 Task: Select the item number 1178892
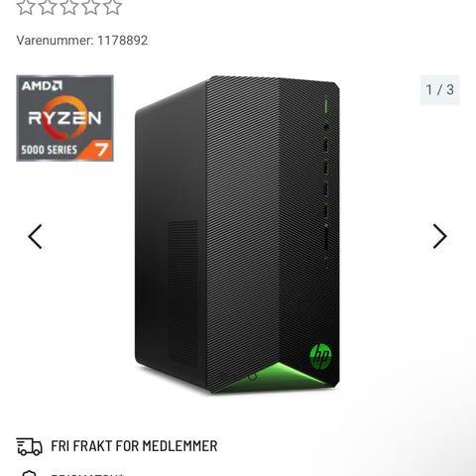pyautogui.click(x=122, y=41)
